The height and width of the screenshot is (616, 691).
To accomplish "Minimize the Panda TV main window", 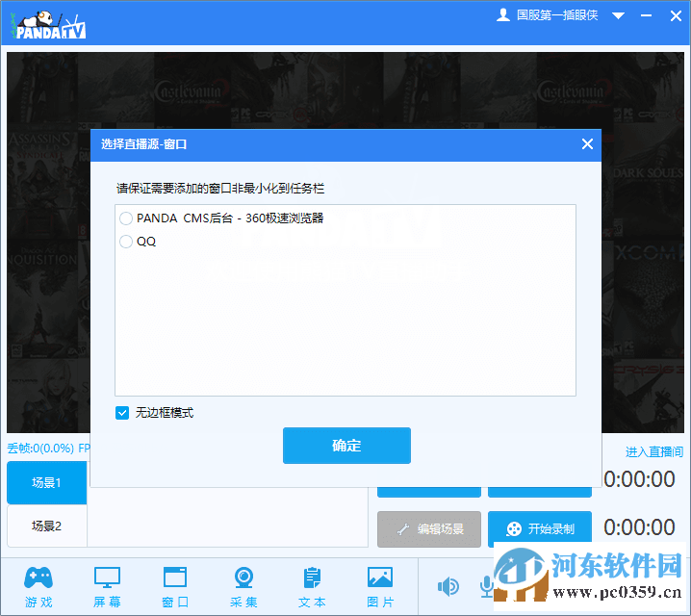I will [646, 15].
